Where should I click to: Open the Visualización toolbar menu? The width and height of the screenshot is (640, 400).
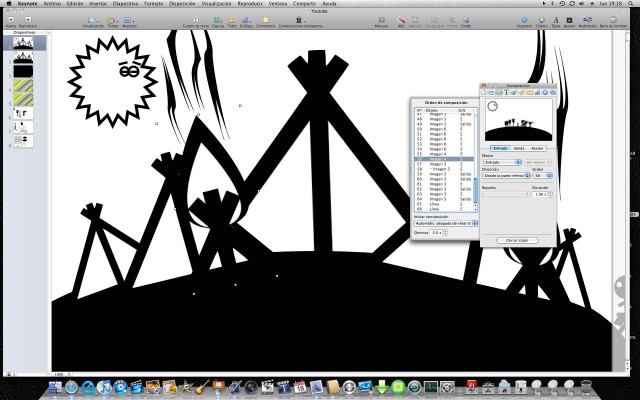(x=93, y=22)
